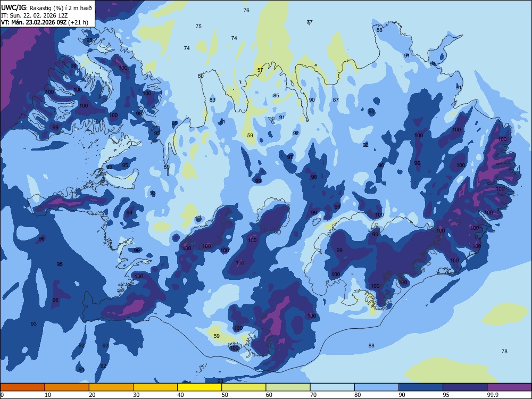Pick the yellow-green 50–60 legend swatch

tap(244, 387)
